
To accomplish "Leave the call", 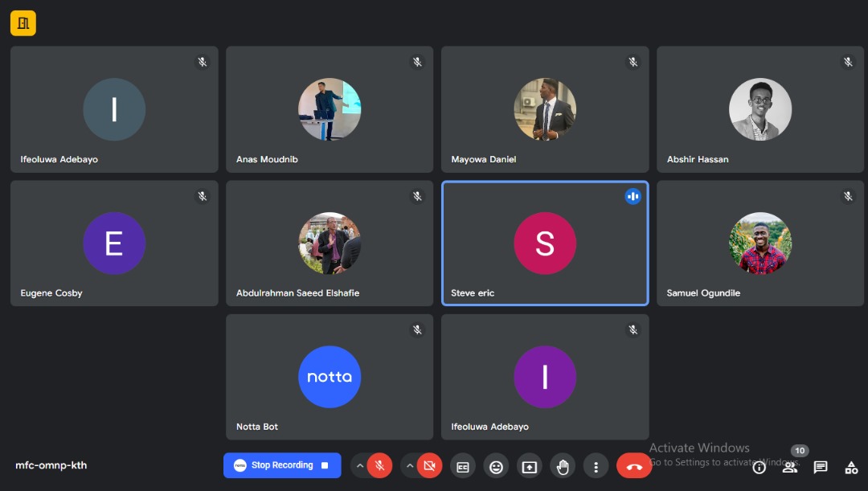I will click(x=634, y=465).
